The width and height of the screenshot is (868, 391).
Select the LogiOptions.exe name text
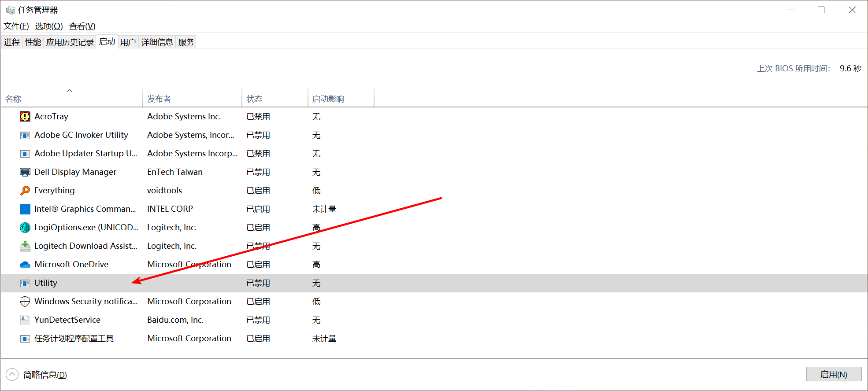(86, 227)
